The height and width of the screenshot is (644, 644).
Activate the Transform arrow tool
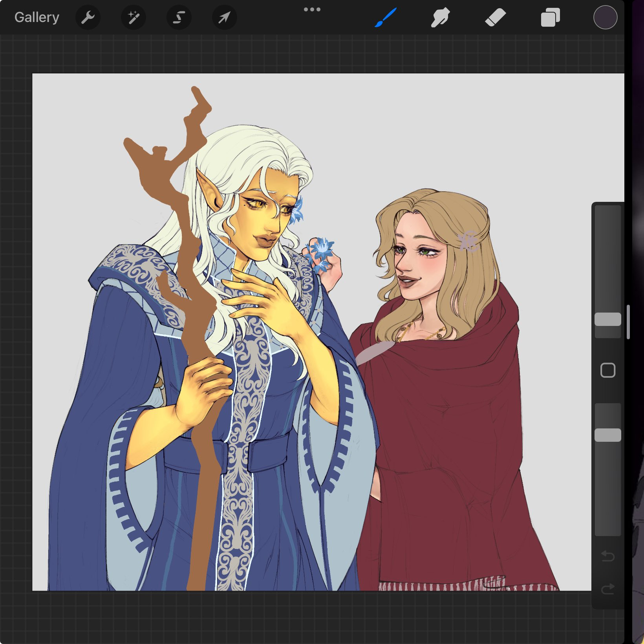click(224, 17)
